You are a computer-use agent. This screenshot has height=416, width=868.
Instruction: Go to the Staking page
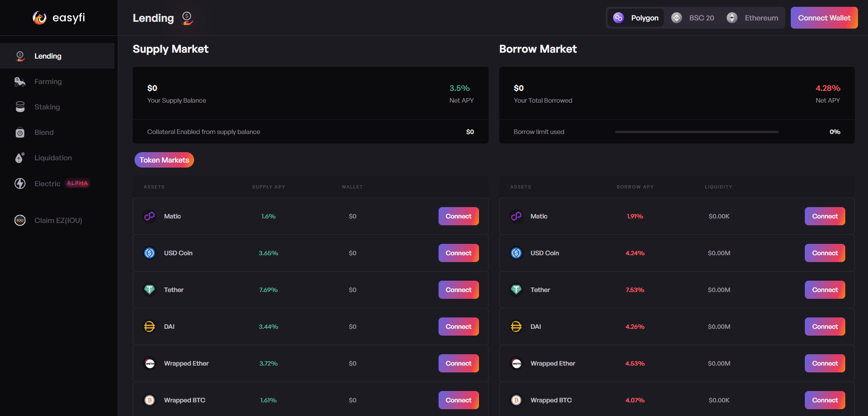click(57, 107)
